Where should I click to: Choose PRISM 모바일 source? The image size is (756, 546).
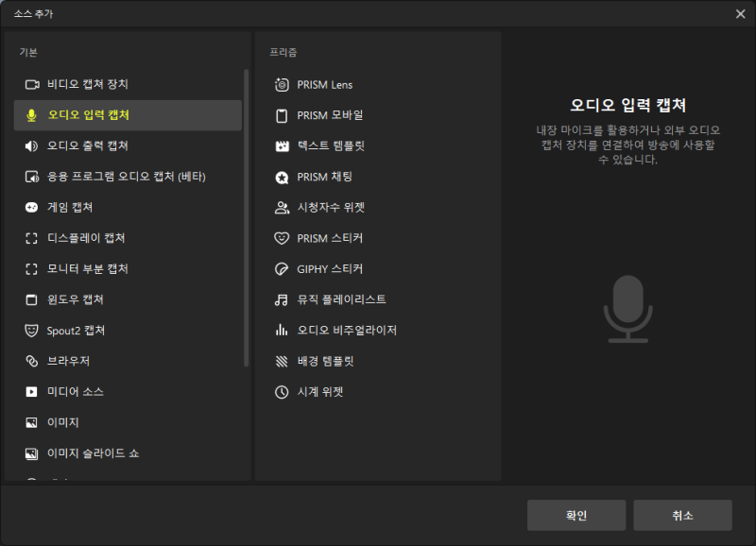tap(330, 115)
